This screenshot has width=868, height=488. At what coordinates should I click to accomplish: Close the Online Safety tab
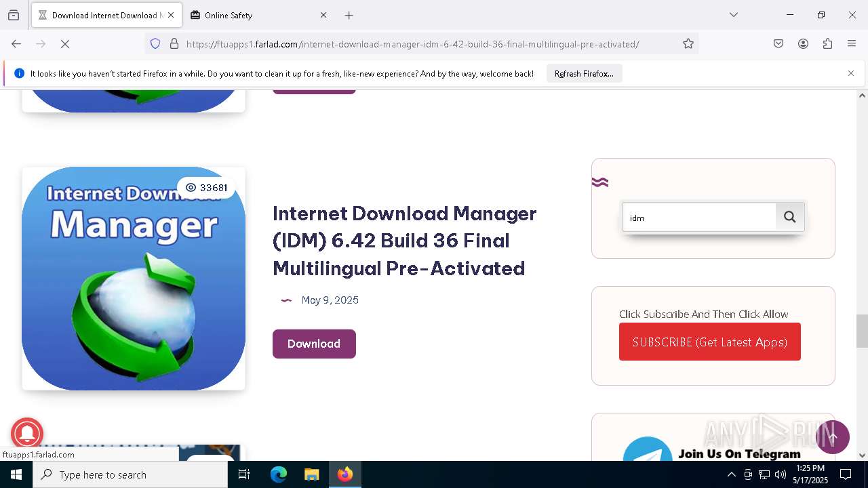[x=323, y=15]
